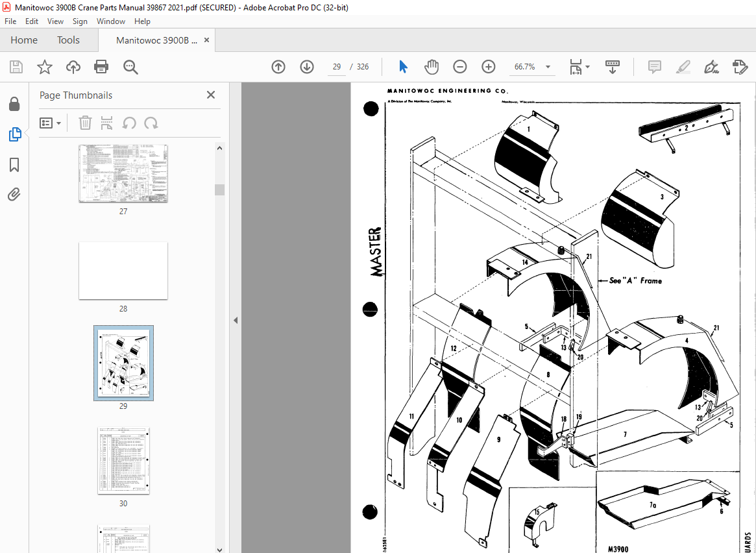Open the Sign menu
The height and width of the screenshot is (553, 756).
click(x=80, y=21)
